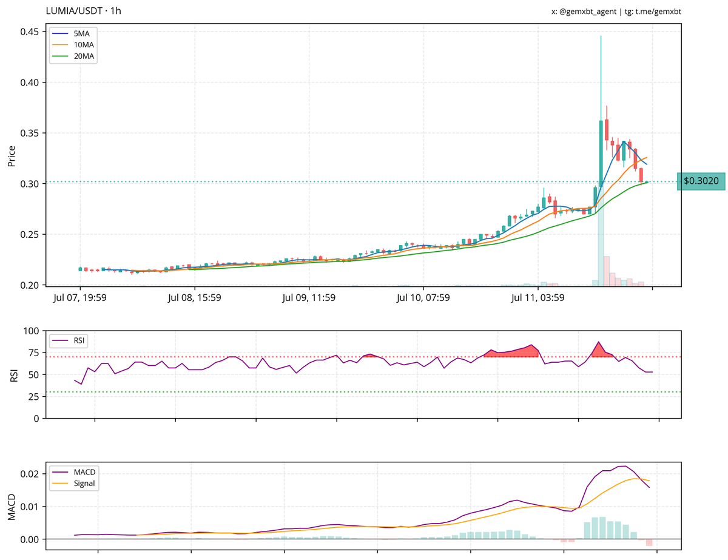The height and width of the screenshot is (560, 728).
Task: Click the 10MA legend entry
Action: (x=73, y=45)
